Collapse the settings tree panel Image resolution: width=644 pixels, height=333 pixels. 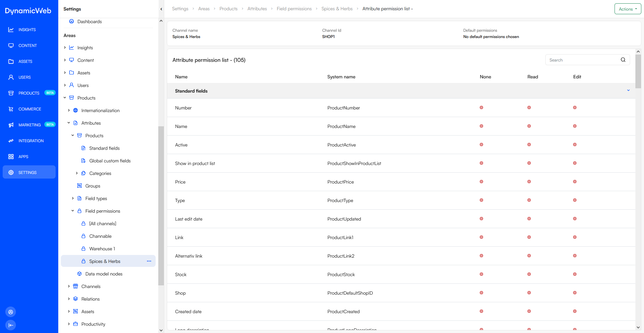pos(161,9)
